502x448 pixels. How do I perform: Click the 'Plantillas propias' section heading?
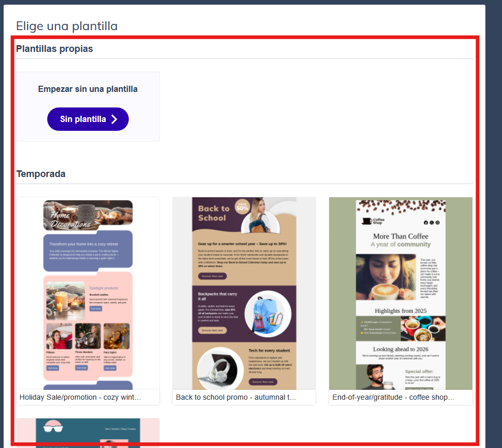55,49
